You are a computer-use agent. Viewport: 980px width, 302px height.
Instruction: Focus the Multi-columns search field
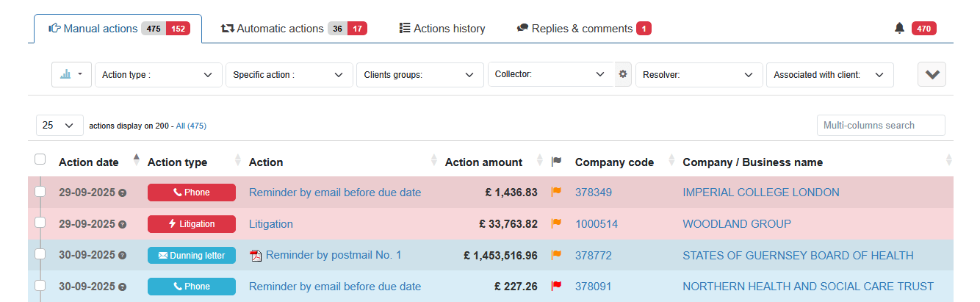[x=880, y=126]
